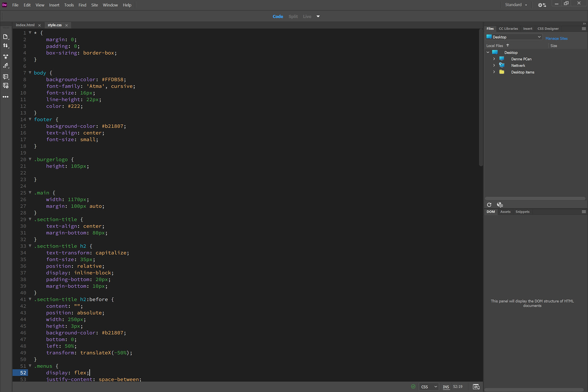Click the Expand All code icon
Screen dimensions: 588x392
(6, 57)
